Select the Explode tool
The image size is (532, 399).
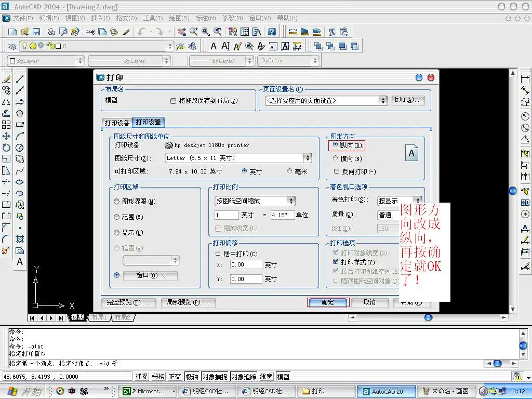(x=6, y=251)
